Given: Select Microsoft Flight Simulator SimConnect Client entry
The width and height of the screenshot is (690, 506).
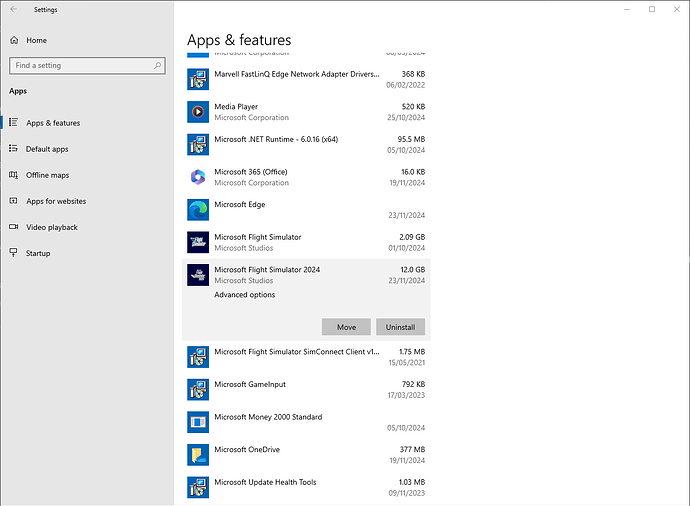Looking at the screenshot, I should [x=306, y=357].
